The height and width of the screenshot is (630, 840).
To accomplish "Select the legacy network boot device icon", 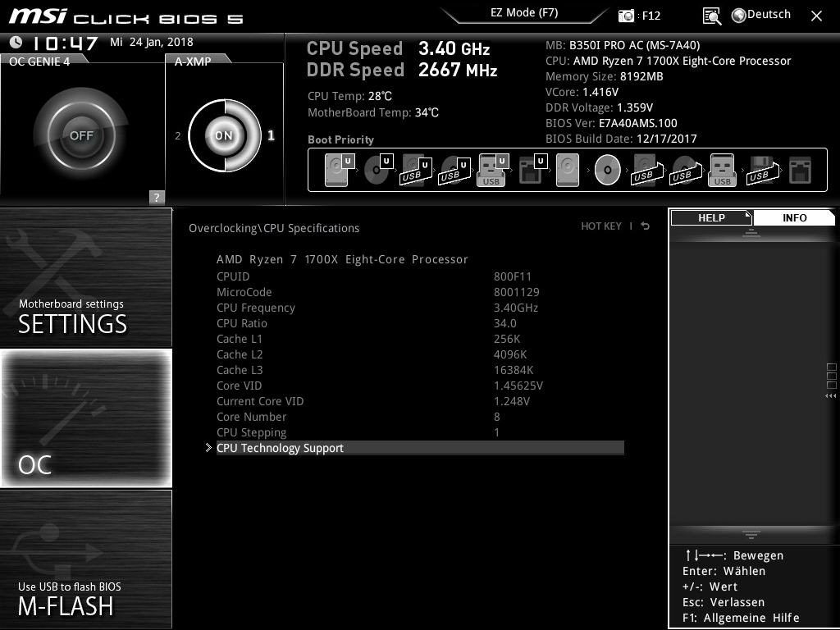I will tap(800, 171).
